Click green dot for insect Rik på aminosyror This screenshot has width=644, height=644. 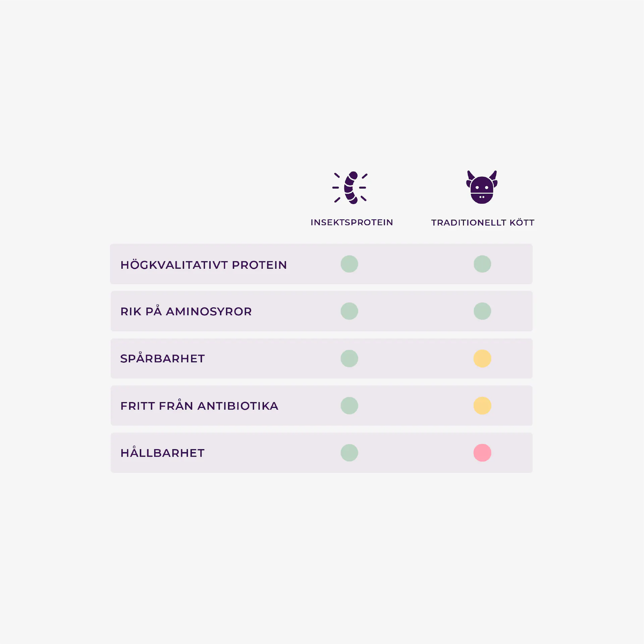(349, 311)
